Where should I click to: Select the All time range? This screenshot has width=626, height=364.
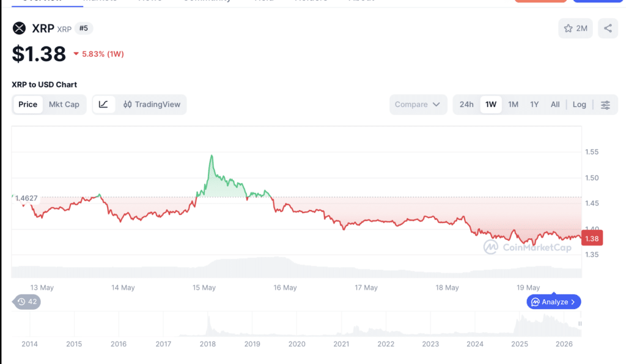(555, 104)
